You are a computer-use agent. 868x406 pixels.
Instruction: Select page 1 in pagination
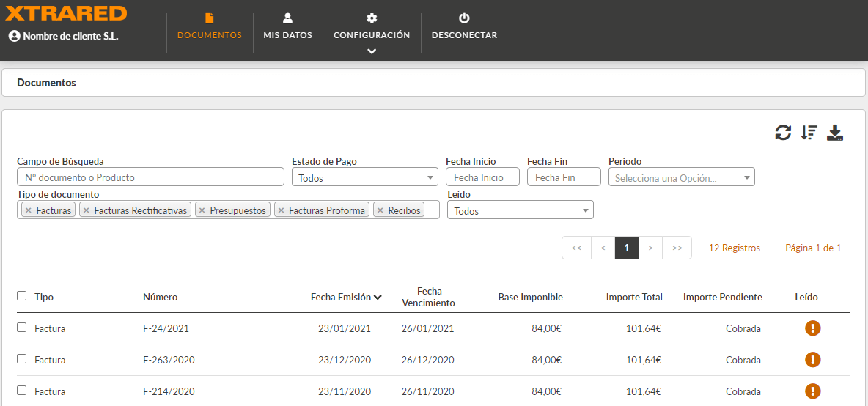(627, 248)
